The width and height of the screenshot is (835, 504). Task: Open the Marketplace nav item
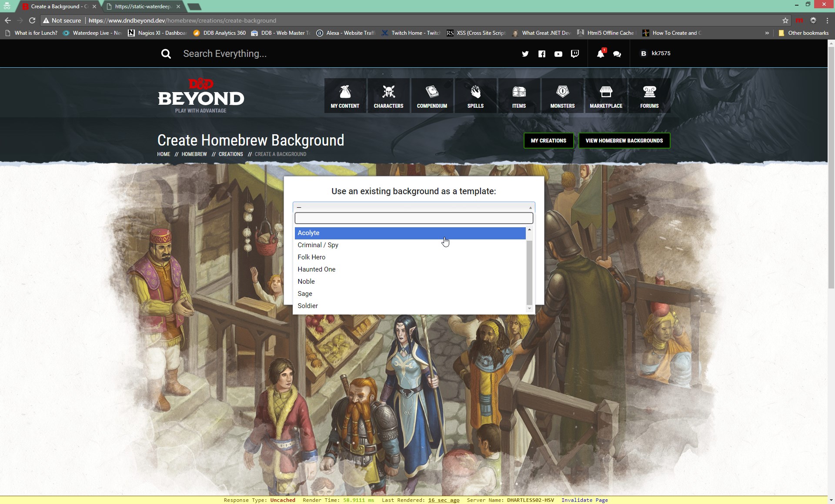[x=606, y=96]
